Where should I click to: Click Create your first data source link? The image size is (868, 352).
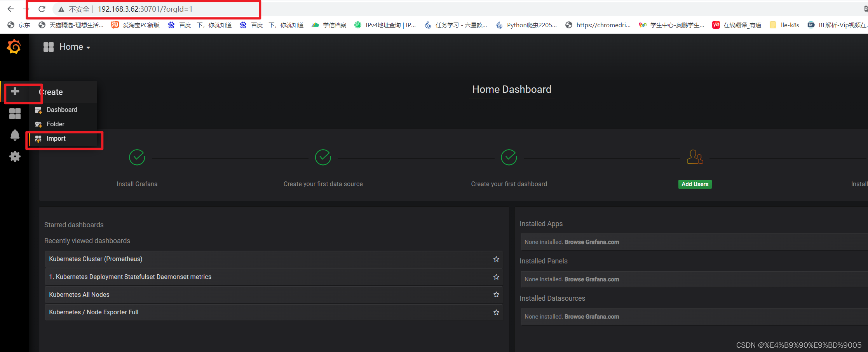coord(323,184)
